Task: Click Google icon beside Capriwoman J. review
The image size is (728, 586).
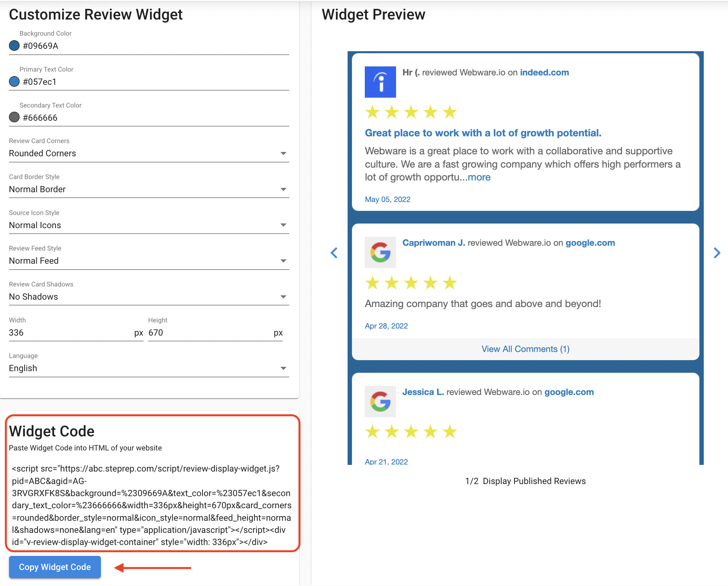Action: [380, 252]
